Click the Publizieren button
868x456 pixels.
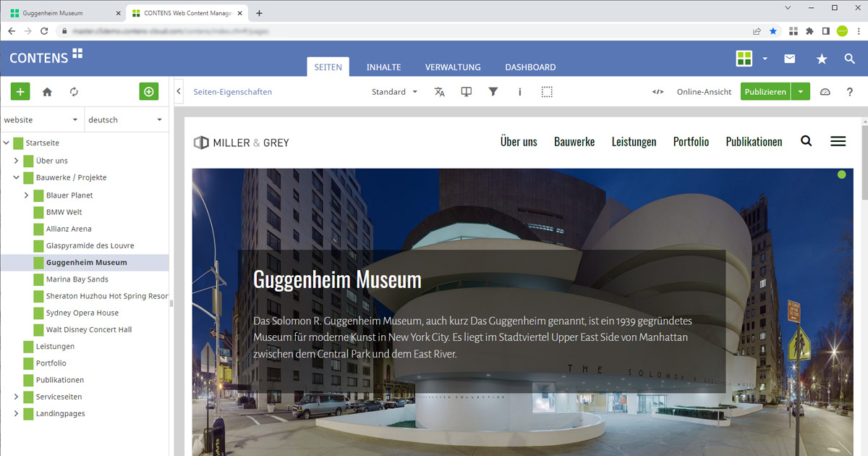tap(765, 92)
